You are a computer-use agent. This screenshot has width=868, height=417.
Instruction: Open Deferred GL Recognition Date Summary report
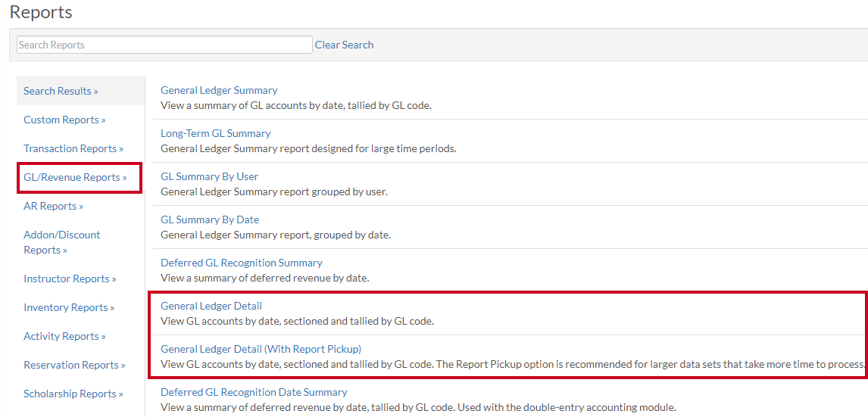pos(254,392)
